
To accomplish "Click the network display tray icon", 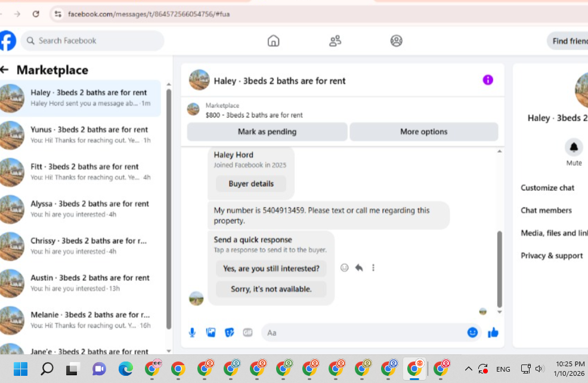I will point(525,369).
